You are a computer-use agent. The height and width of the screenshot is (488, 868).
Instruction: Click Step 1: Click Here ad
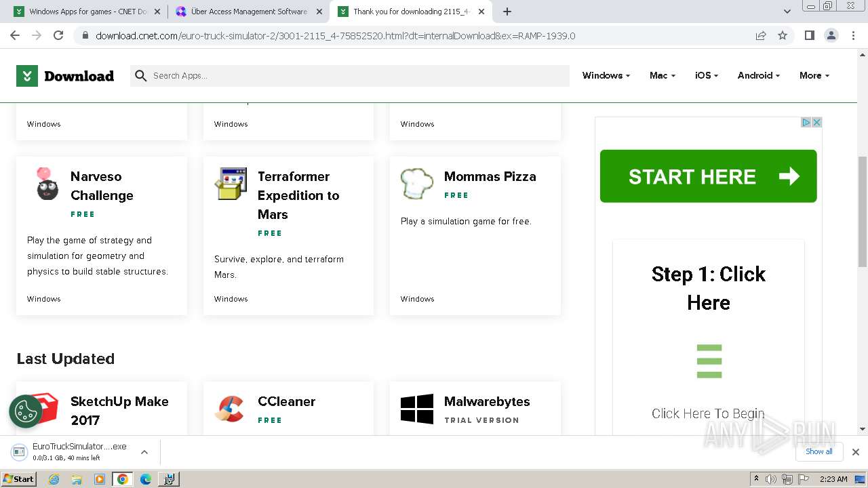point(708,288)
